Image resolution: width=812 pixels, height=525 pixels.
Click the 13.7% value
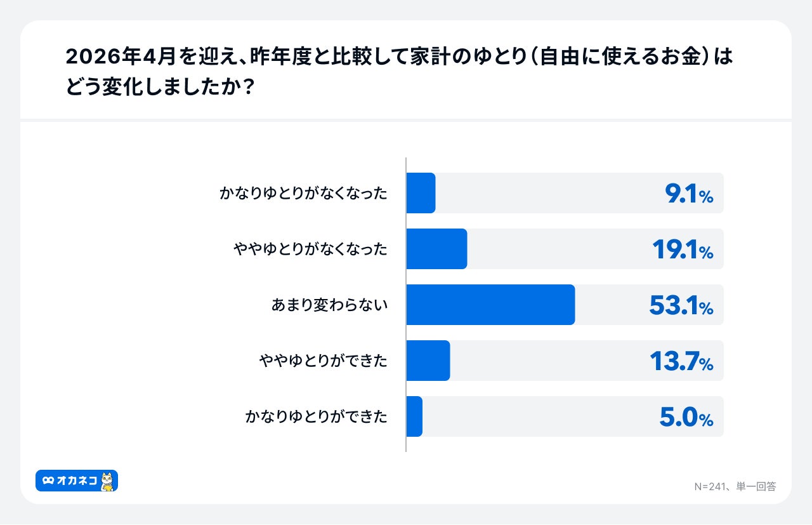681,362
